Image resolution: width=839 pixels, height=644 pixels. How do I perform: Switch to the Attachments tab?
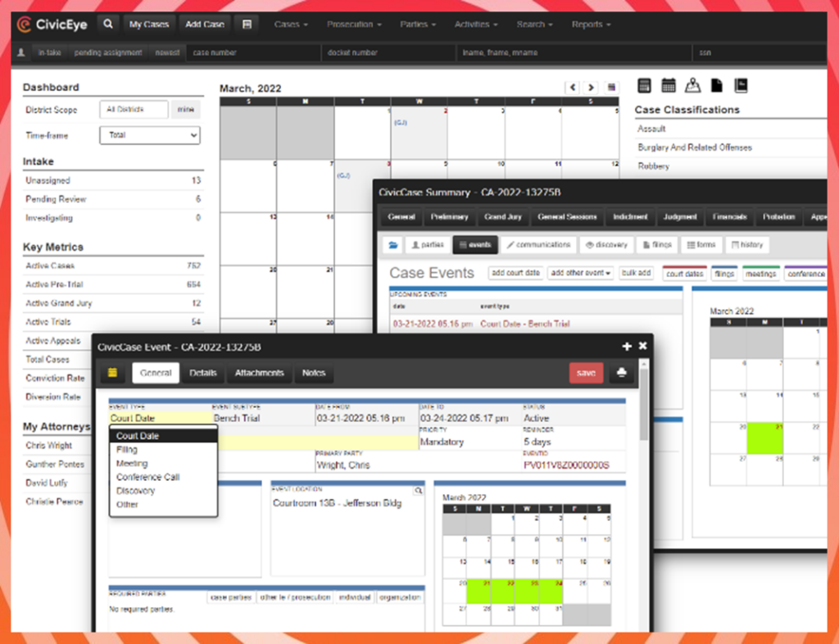coord(259,372)
